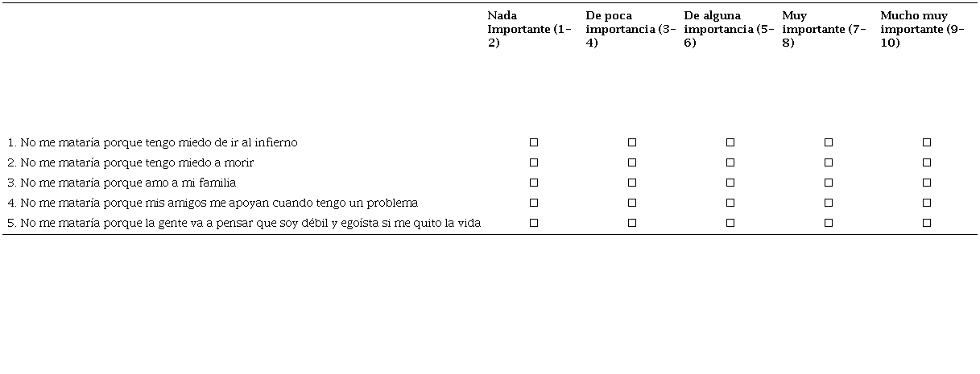The height and width of the screenshot is (374, 980).
Task: Mark 'De alguna importancia' for 'mis amigos me apoyan'
Action: tap(730, 203)
